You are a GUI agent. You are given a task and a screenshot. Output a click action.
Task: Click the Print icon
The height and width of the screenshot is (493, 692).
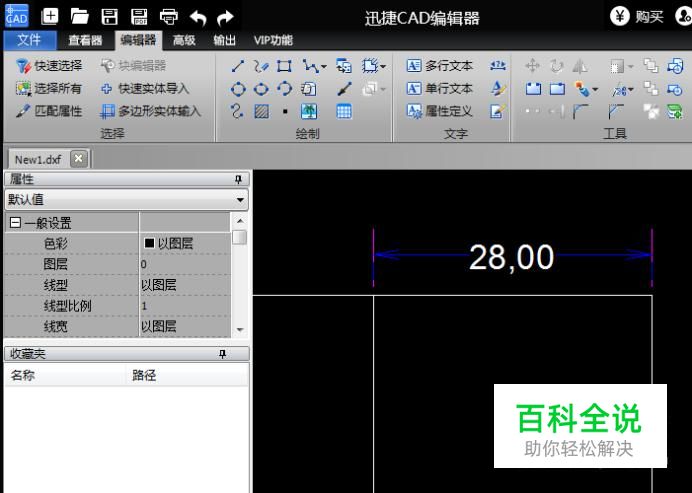[x=169, y=17]
